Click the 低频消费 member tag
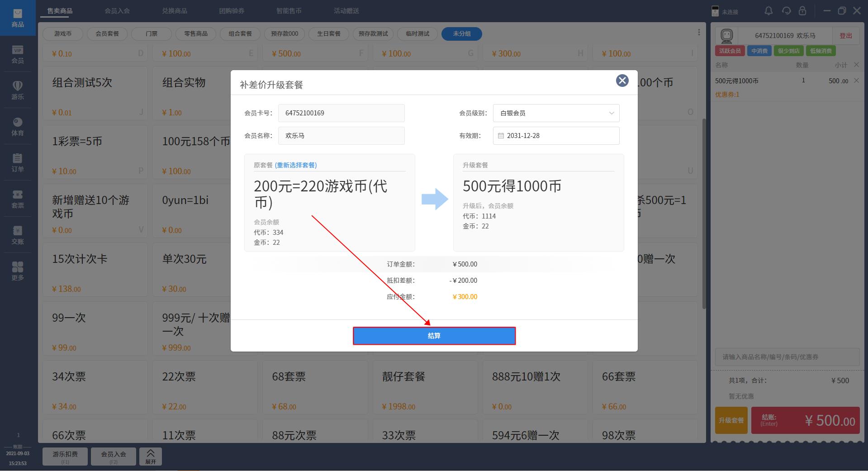 point(821,51)
